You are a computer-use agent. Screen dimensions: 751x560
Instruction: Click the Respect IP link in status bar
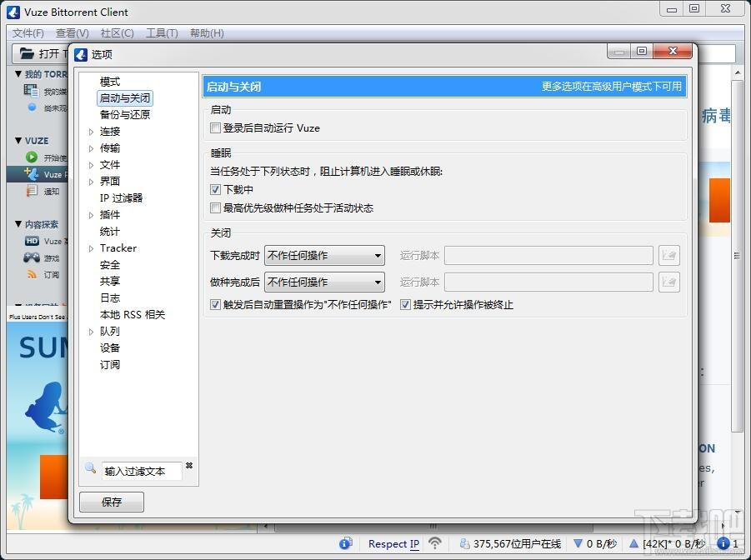[393, 543]
